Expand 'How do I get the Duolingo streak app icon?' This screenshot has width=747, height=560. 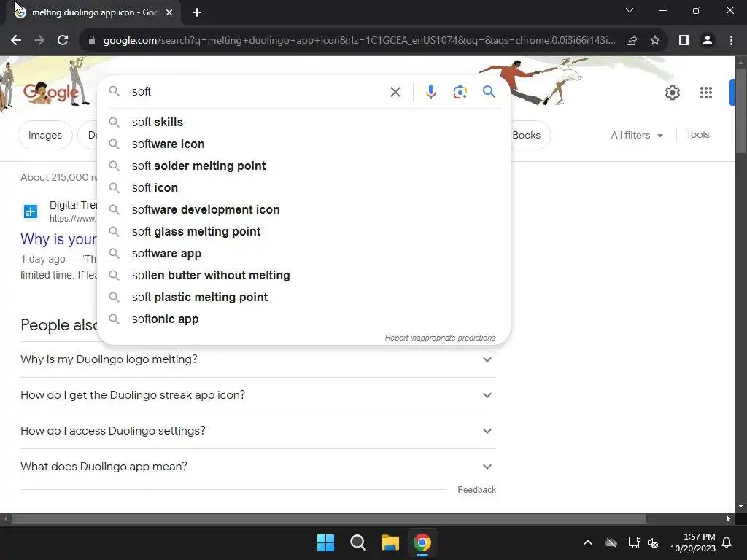258,395
